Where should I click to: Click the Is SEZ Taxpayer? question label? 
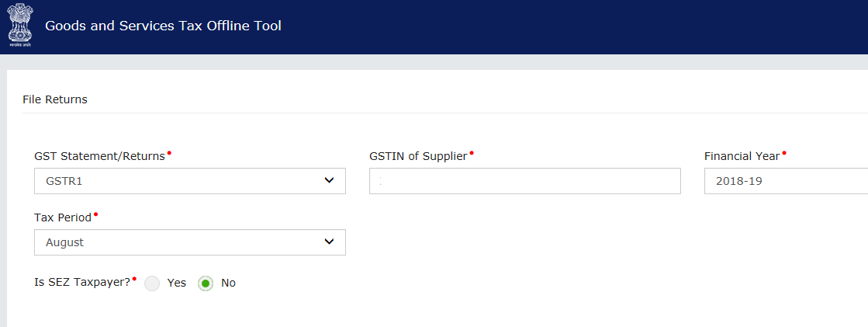pos(81,283)
